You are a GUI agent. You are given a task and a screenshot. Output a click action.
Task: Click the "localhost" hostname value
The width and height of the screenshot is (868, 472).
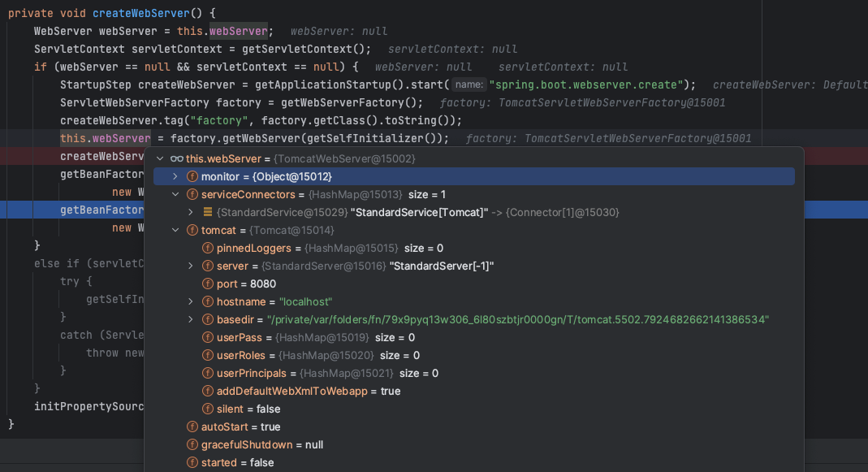(x=305, y=302)
